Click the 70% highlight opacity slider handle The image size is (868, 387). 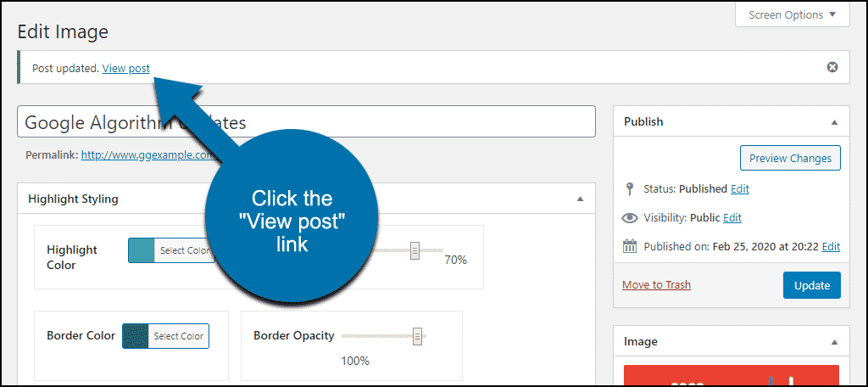(415, 250)
